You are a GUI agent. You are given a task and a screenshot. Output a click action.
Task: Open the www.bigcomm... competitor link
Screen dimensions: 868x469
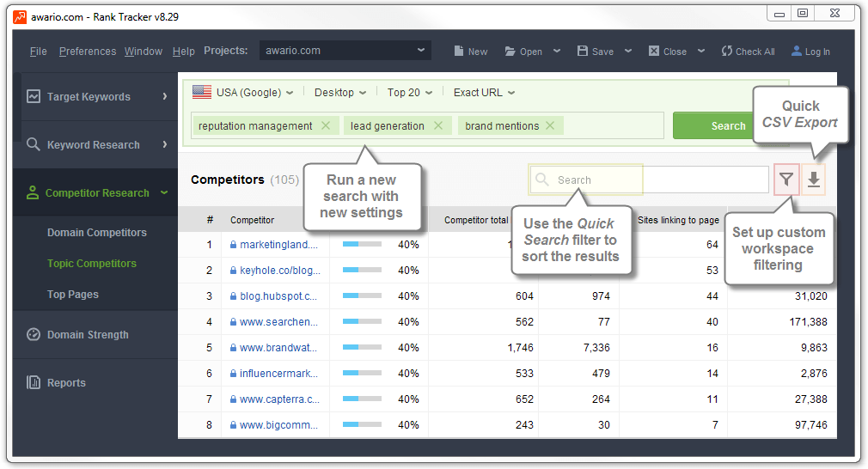click(278, 425)
